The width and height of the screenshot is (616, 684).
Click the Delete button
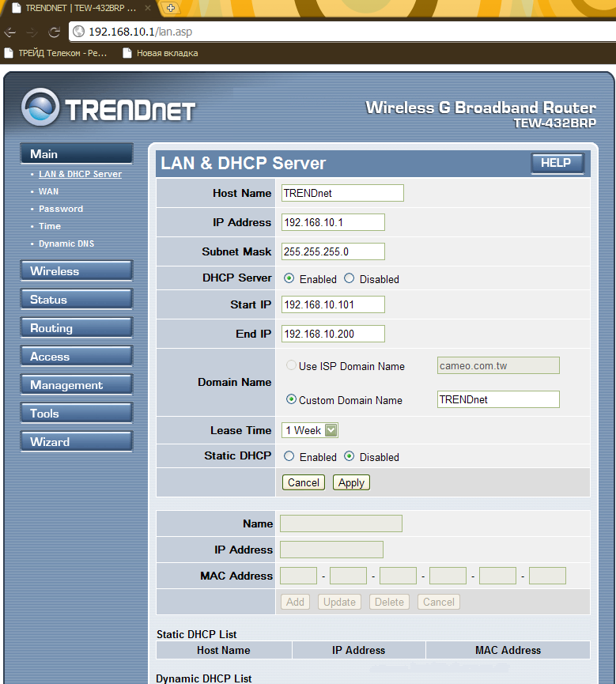[389, 602]
